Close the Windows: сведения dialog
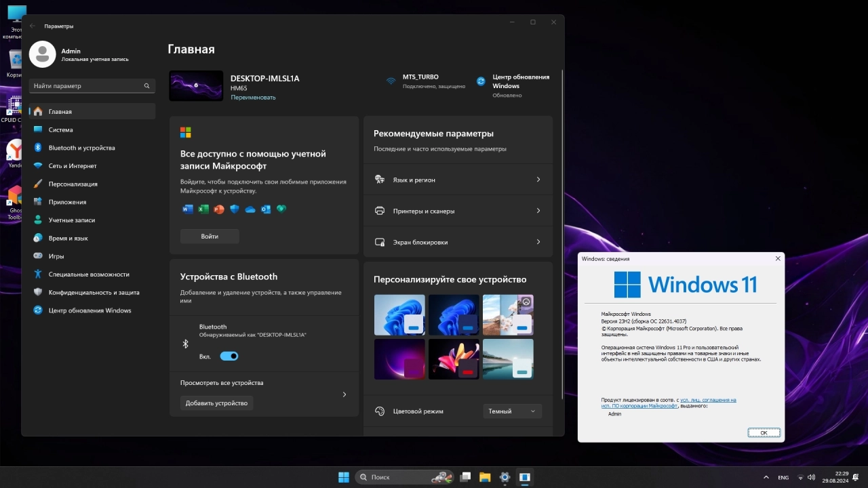The height and width of the screenshot is (488, 868). coord(778,258)
